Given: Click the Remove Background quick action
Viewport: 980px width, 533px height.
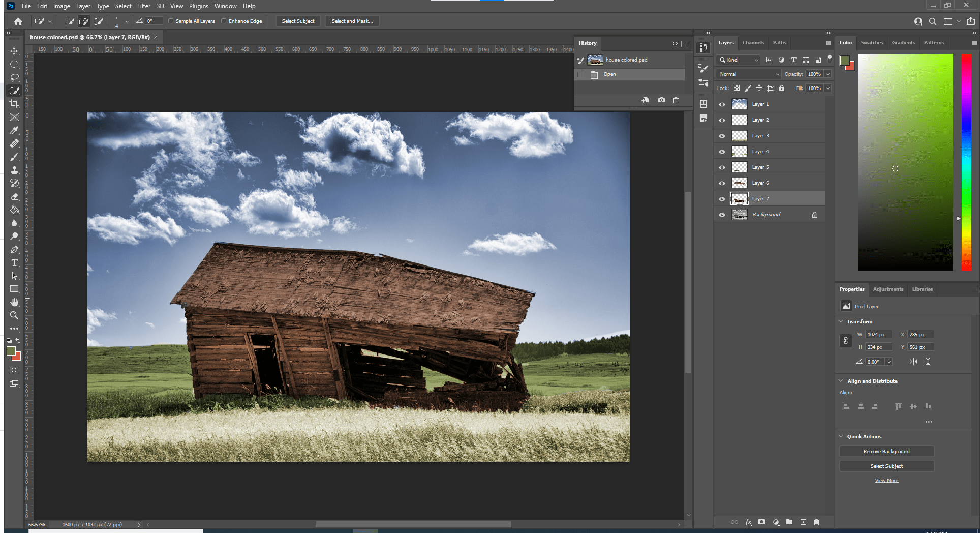Looking at the screenshot, I should [886, 451].
